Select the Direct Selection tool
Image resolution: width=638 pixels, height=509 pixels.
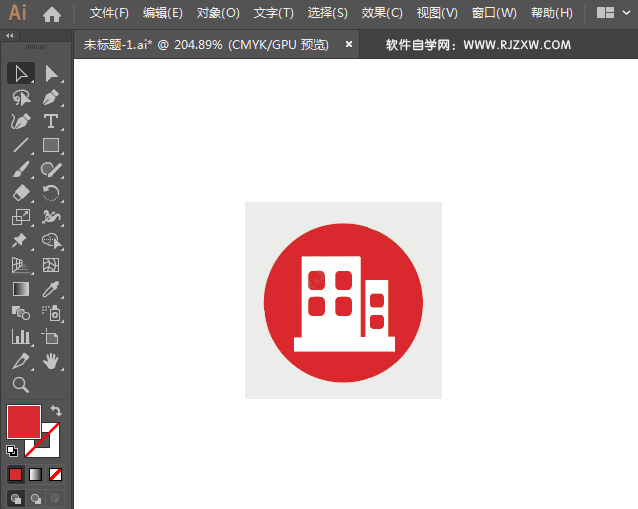click(x=51, y=74)
